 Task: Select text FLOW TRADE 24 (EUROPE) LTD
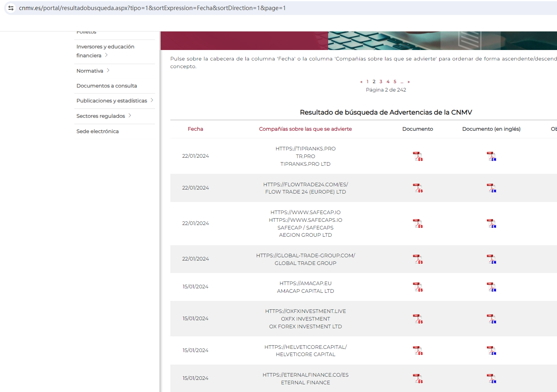(306, 192)
